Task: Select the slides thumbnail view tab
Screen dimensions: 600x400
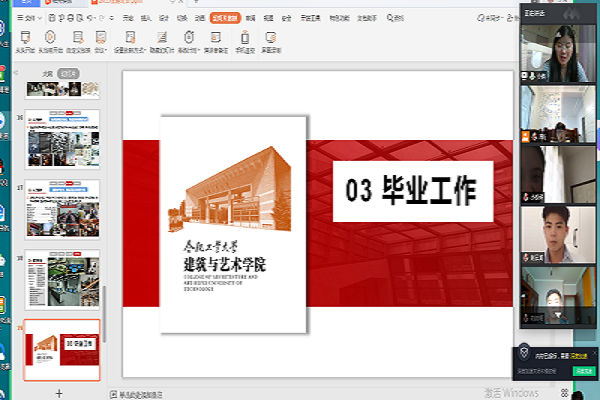Action: [68, 74]
